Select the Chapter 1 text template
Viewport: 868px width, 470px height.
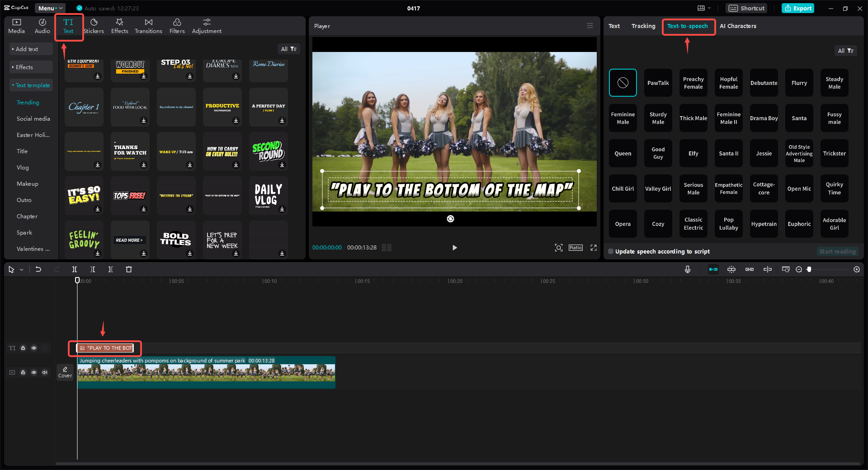click(84, 107)
